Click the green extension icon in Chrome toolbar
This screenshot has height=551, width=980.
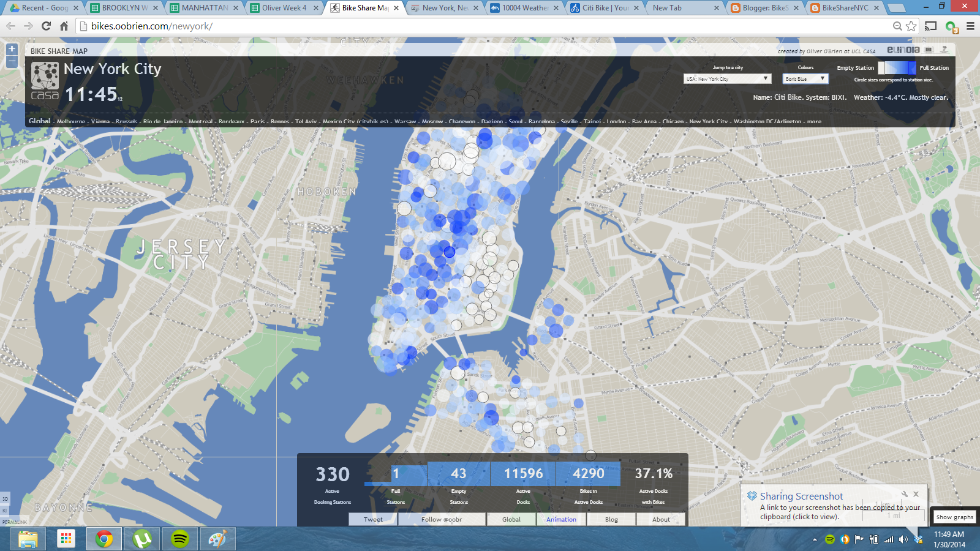[x=951, y=26]
